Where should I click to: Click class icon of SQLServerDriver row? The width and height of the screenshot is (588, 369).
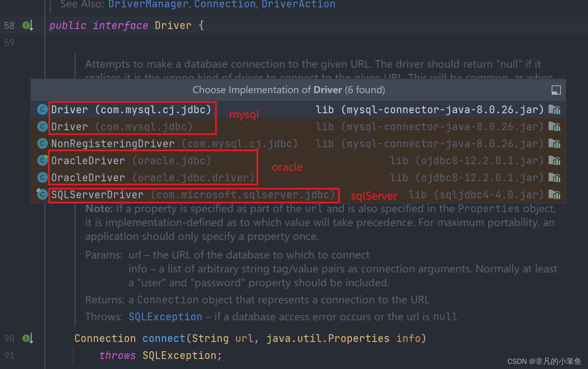pos(42,194)
